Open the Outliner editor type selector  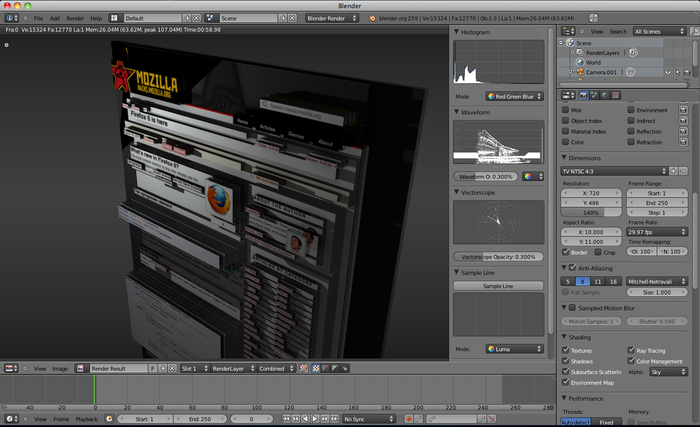click(x=568, y=31)
